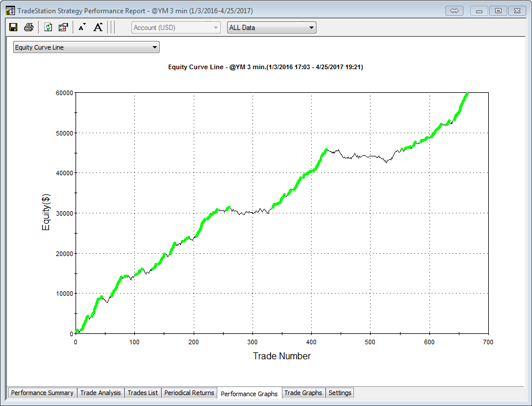532x406 pixels.
Task: Click the double-arrow button in title bar
Action: pos(454,11)
